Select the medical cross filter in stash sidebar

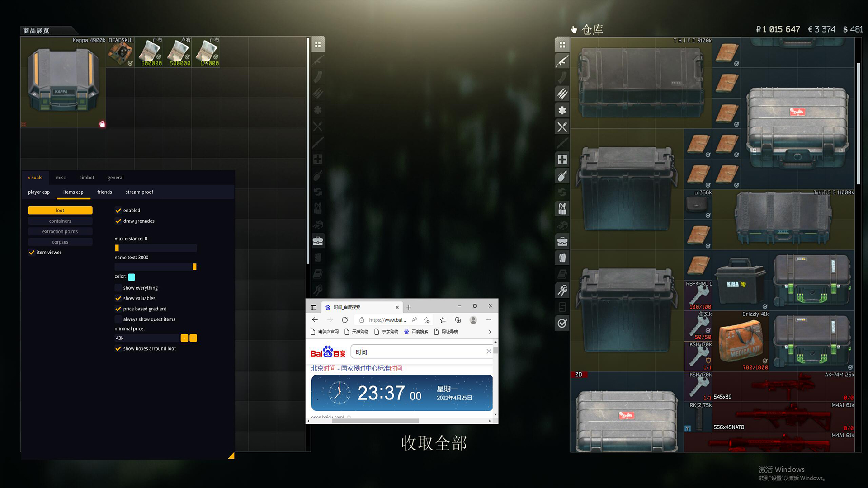click(562, 160)
